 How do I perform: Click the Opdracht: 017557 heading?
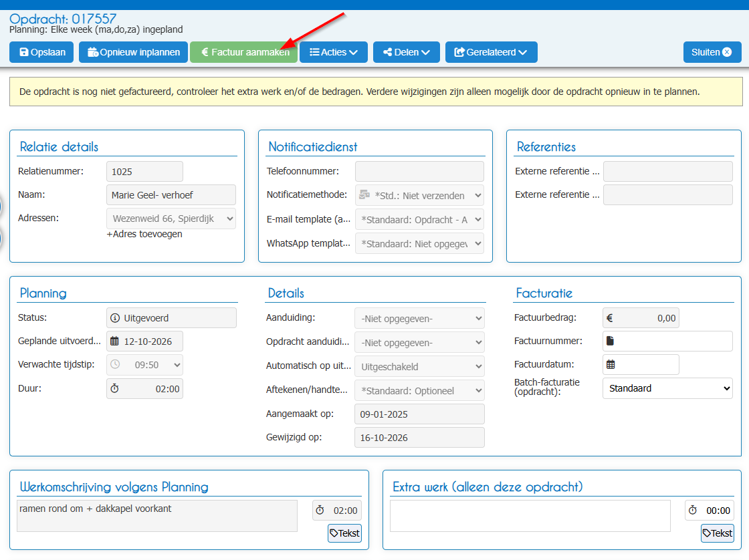click(63, 19)
